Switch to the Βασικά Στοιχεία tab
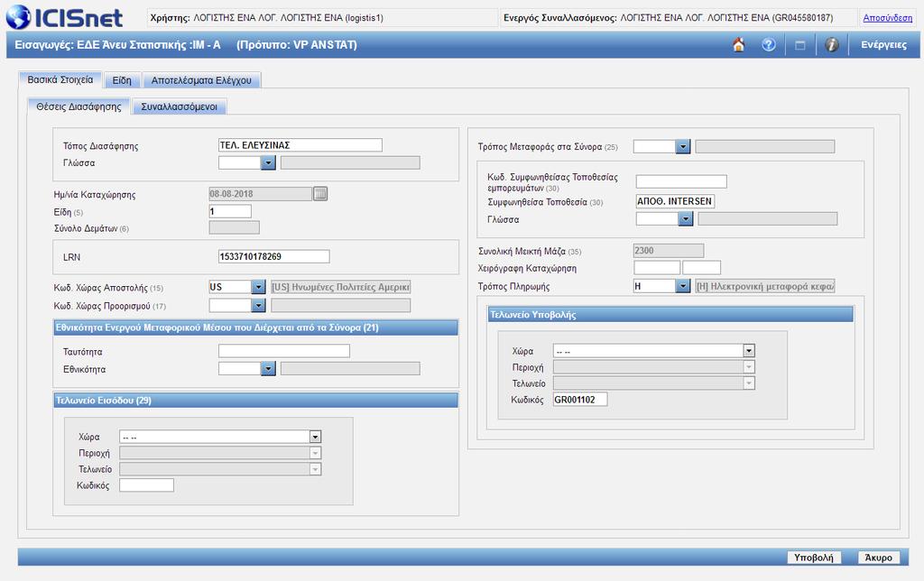 60,79
